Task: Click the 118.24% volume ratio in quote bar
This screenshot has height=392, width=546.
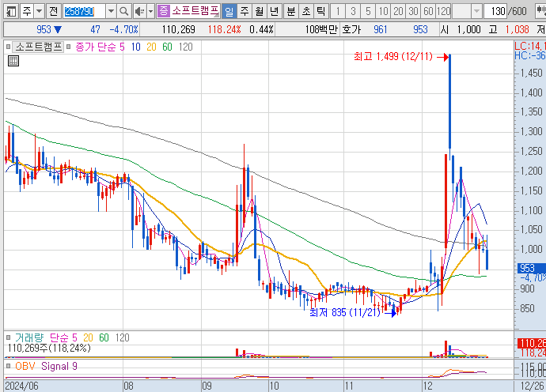Action: [x=224, y=29]
